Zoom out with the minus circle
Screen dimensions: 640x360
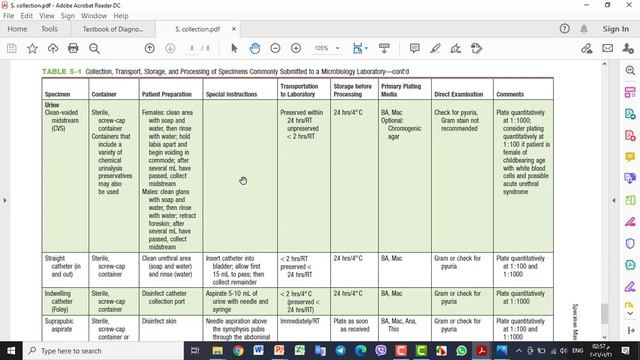click(276, 48)
